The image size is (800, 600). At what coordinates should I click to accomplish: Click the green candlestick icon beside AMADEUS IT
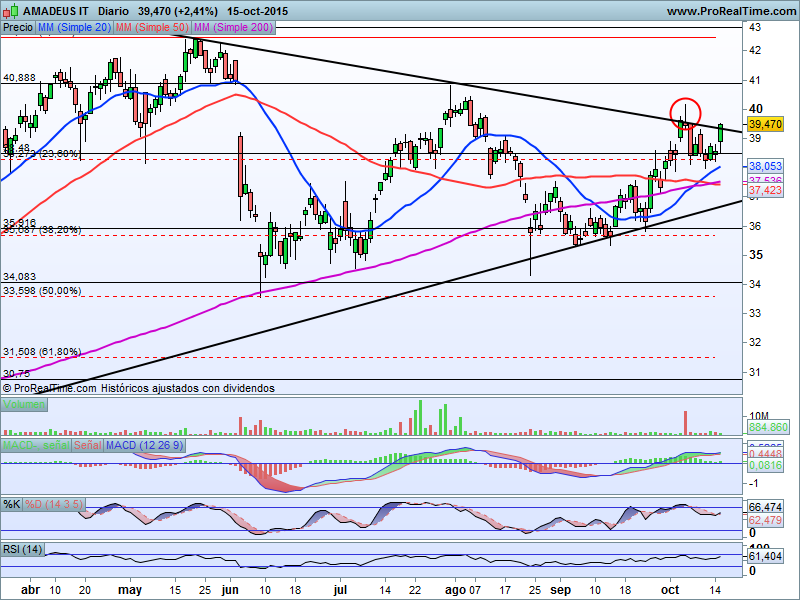(x=12, y=10)
